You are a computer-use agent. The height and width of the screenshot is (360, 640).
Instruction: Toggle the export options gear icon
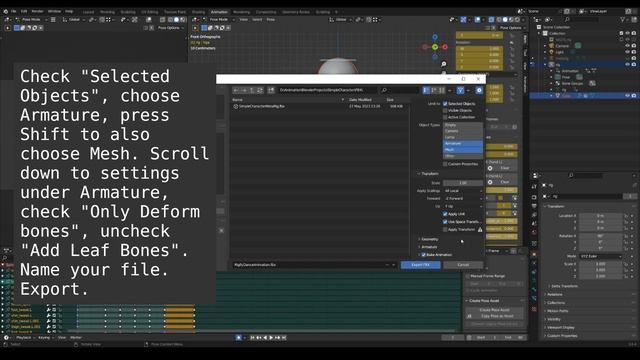click(479, 90)
